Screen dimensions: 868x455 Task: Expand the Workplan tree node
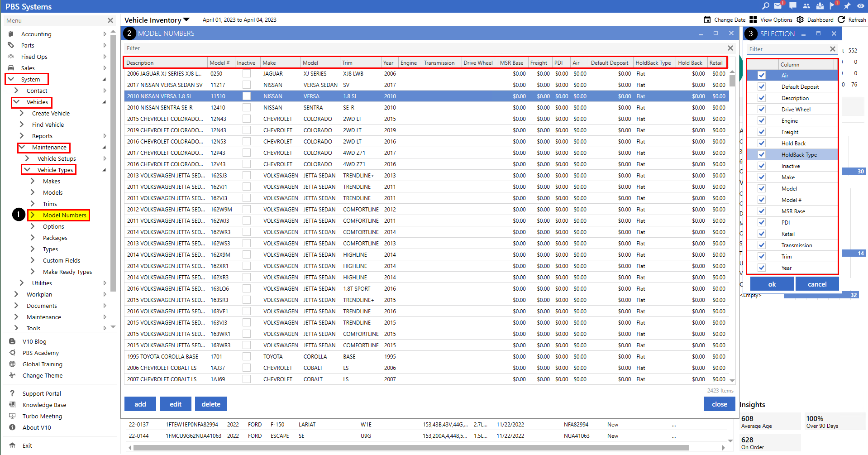point(16,294)
